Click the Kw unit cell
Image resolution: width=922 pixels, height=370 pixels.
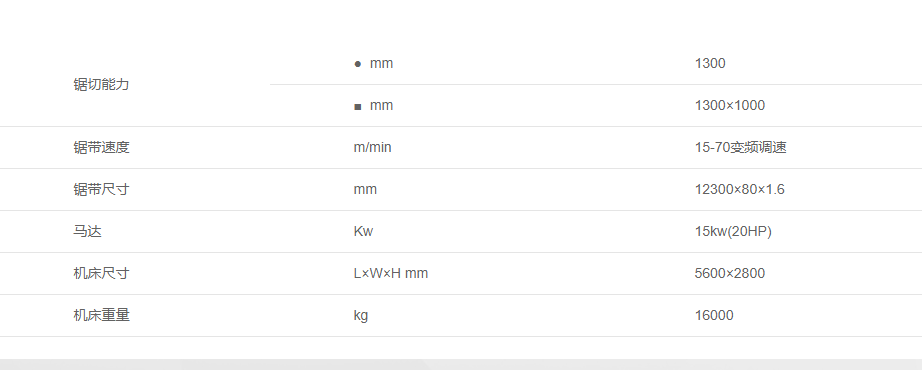pyautogui.click(x=363, y=231)
